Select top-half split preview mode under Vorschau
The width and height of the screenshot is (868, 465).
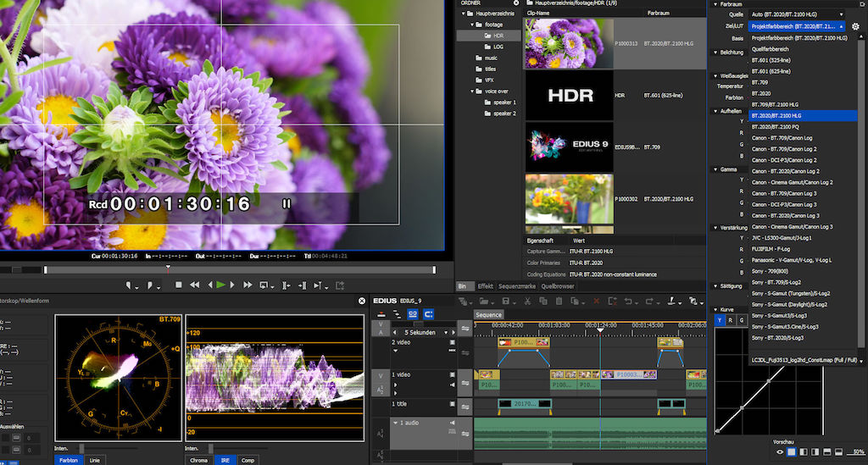pyautogui.click(x=827, y=452)
